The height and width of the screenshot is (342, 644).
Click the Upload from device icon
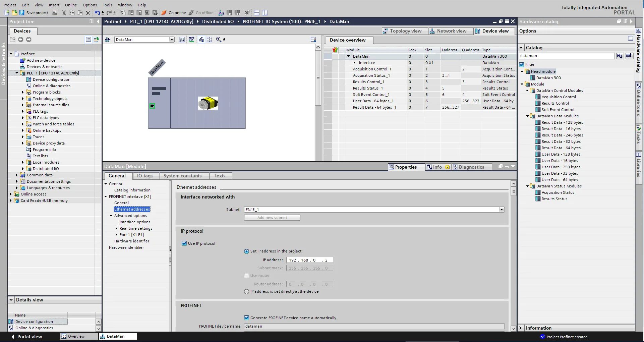click(x=139, y=13)
